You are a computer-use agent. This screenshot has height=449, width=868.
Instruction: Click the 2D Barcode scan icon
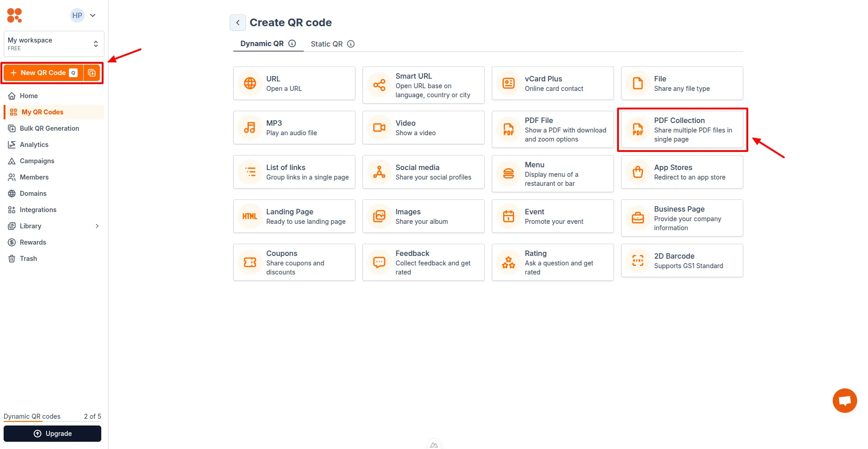pos(638,260)
